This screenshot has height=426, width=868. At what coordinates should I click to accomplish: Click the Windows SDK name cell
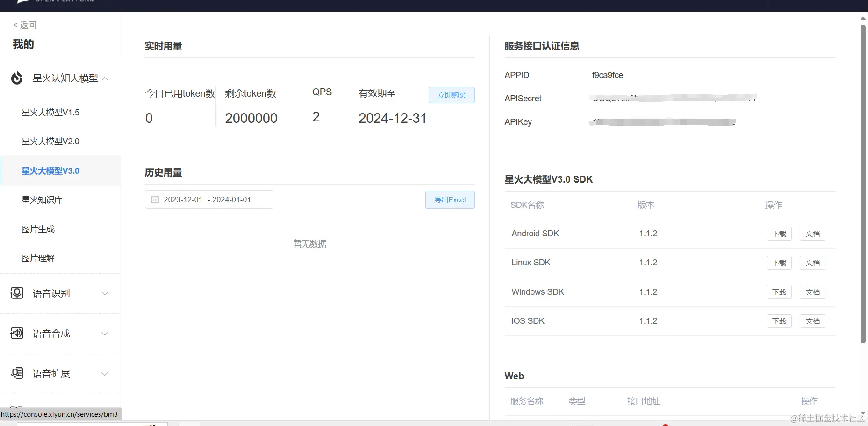point(538,292)
